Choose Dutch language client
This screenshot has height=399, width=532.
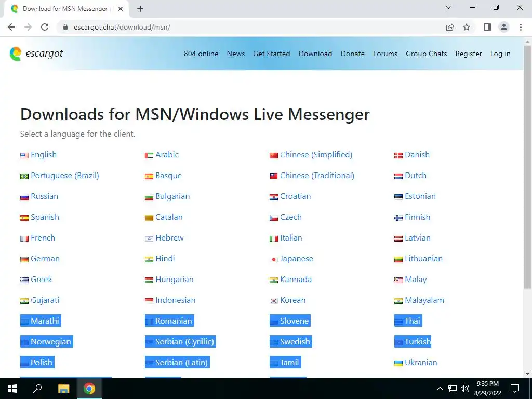[416, 176]
